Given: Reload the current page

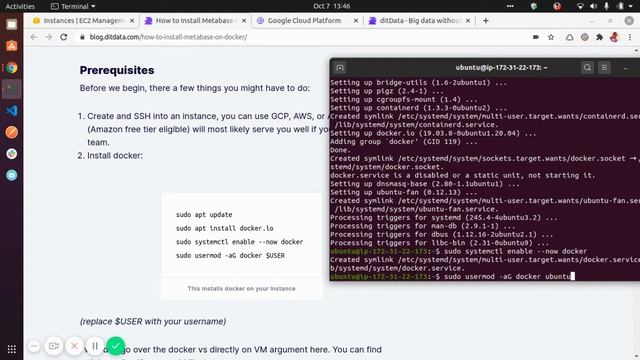Looking at the screenshot, I should pyautogui.click(x=64, y=37).
